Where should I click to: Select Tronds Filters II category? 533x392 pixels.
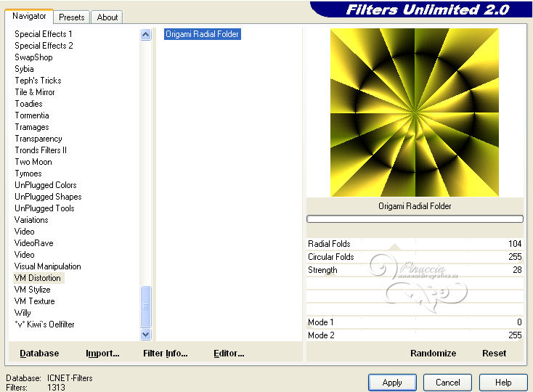tap(41, 150)
